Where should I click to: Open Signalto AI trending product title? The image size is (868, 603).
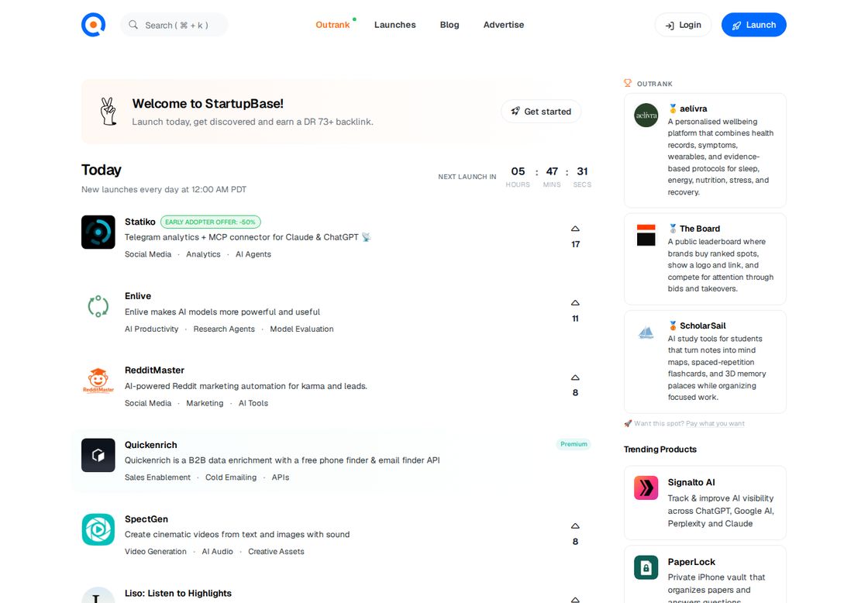(691, 482)
